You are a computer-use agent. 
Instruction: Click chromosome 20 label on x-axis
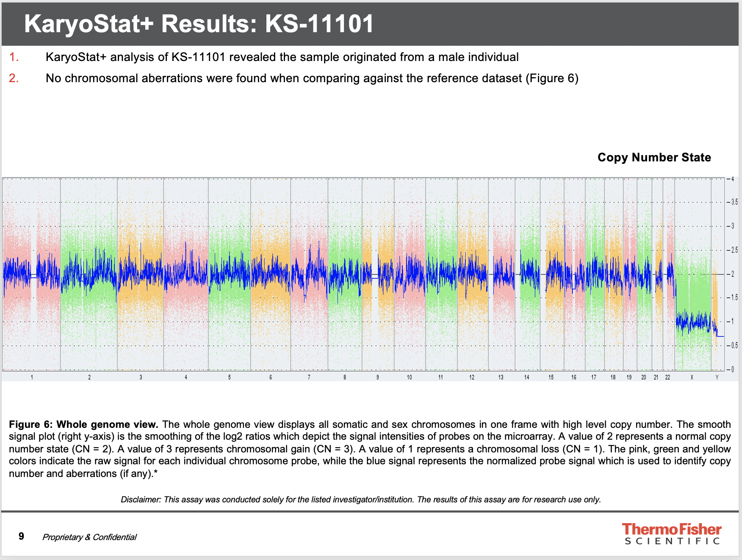coord(644,377)
